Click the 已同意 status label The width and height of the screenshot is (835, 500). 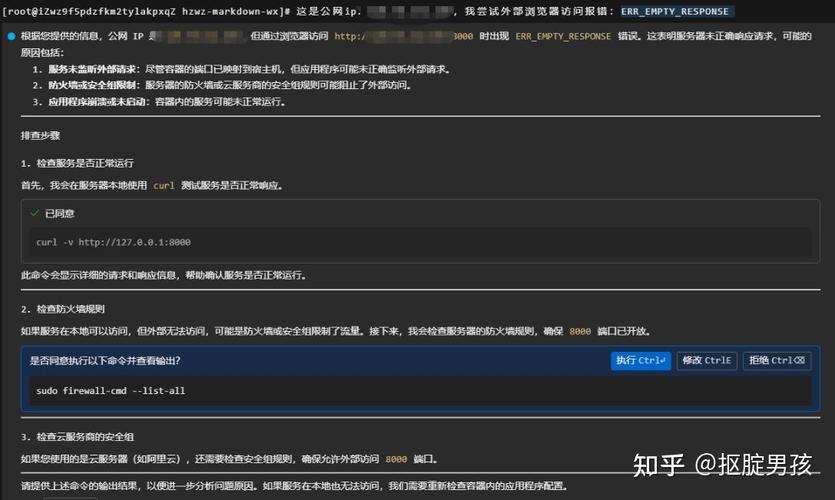click(x=60, y=214)
